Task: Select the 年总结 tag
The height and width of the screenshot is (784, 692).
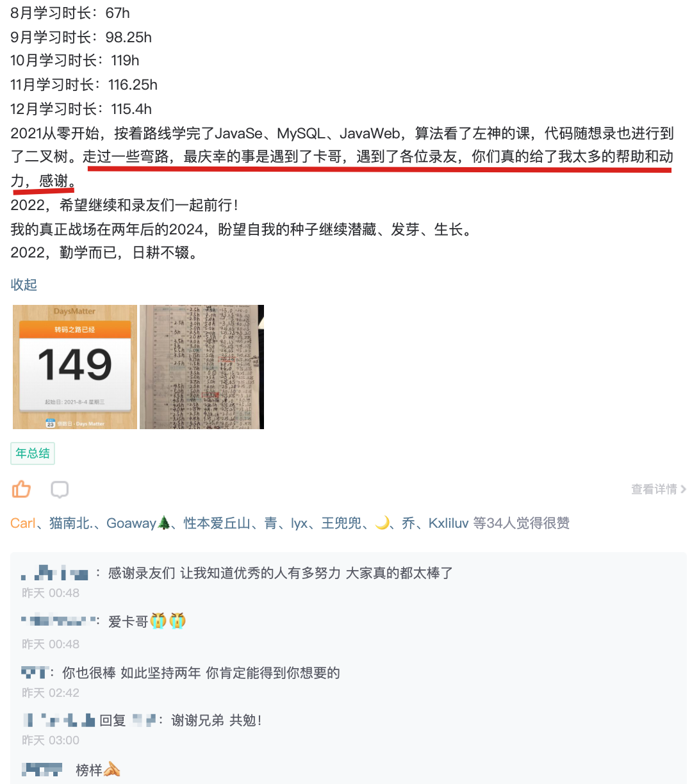Action: coord(33,453)
